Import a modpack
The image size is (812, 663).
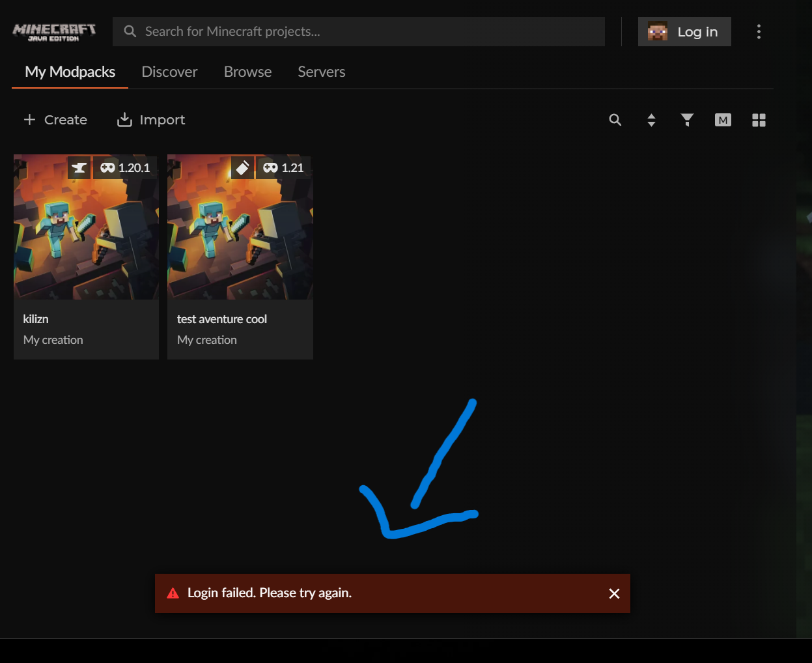click(151, 120)
